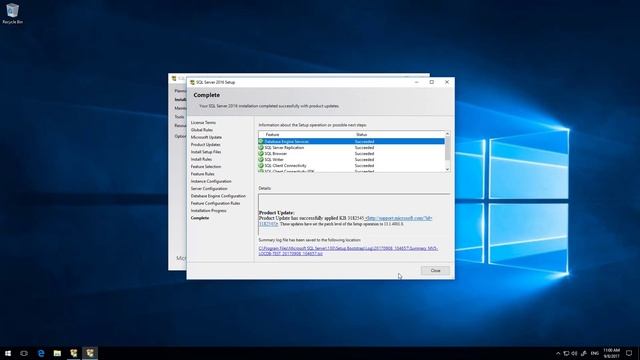Viewport: 640px width, 360px height.
Task: Click the Microsoft Update step
Action: coord(206,137)
